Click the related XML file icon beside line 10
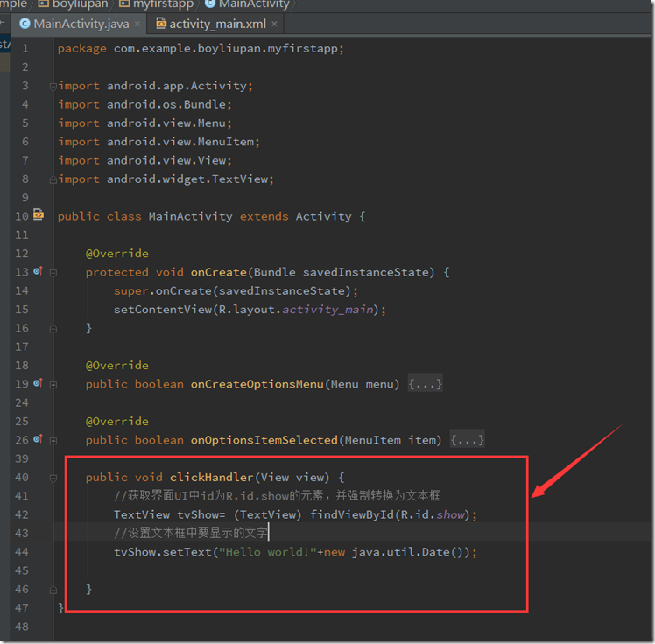 tap(39, 215)
